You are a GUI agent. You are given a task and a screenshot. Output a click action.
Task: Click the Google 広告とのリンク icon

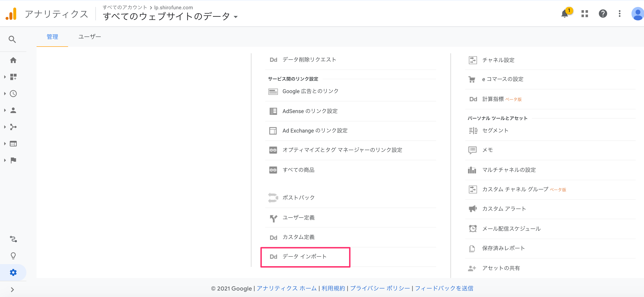click(273, 92)
